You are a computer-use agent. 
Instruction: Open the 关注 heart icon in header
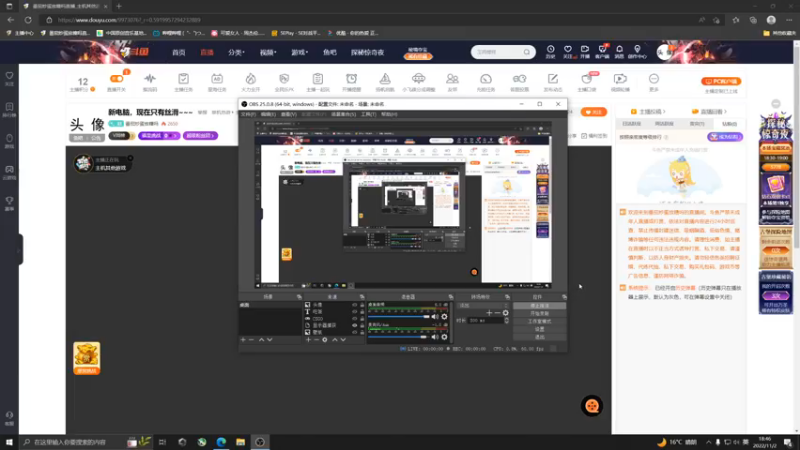(x=567, y=49)
